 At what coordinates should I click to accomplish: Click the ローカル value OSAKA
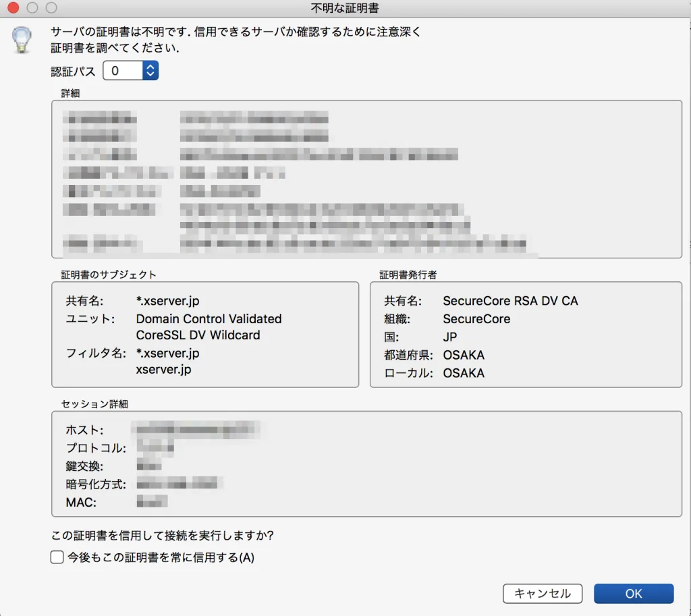464,373
